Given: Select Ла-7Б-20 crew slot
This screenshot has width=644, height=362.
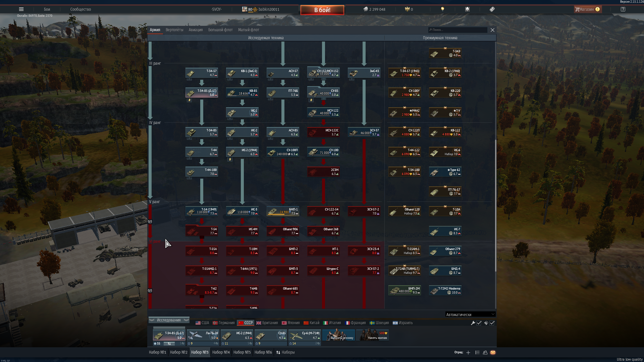Looking at the screenshot, I should pos(203,335).
